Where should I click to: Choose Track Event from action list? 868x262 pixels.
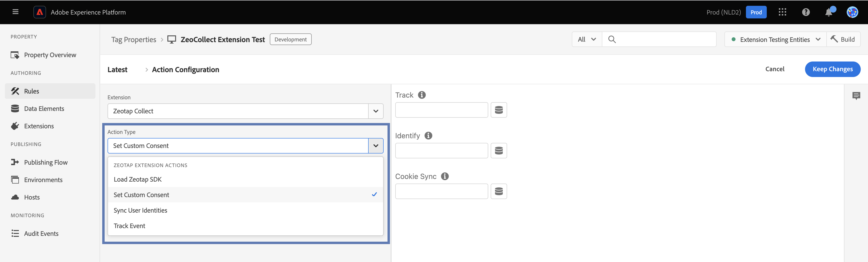129,226
